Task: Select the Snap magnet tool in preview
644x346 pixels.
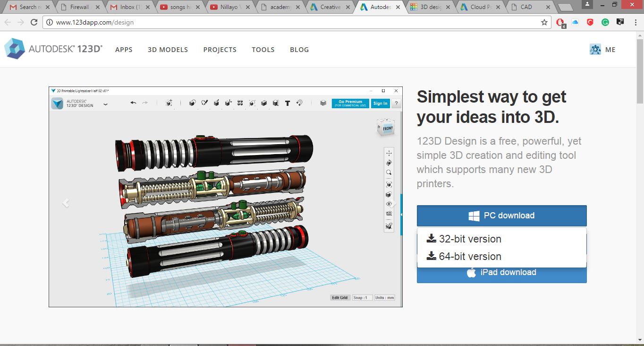Action: (299, 103)
